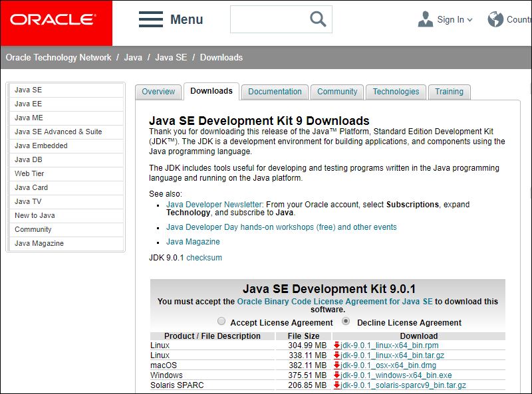532x394 pixels.
Task: Download jdk-9.0.1_osx-x64_bin.dmg
Action: 388,365
